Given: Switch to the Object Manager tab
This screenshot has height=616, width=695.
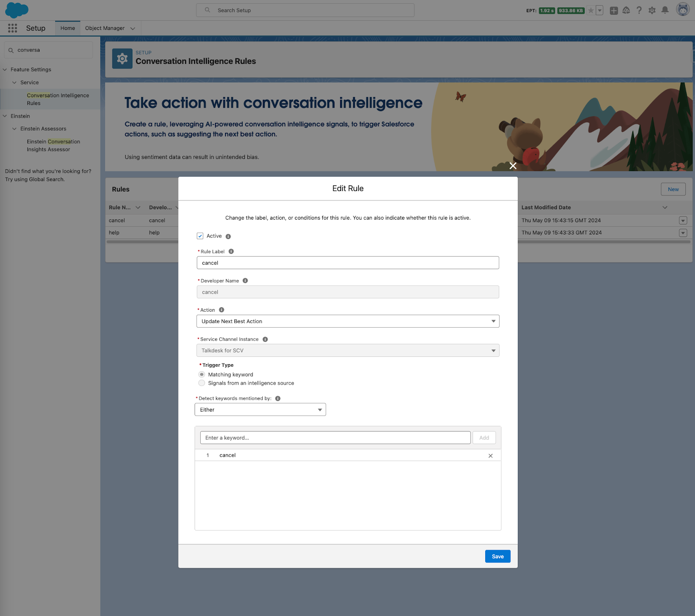Looking at the screenshot, I should click(x=105, y=28).
